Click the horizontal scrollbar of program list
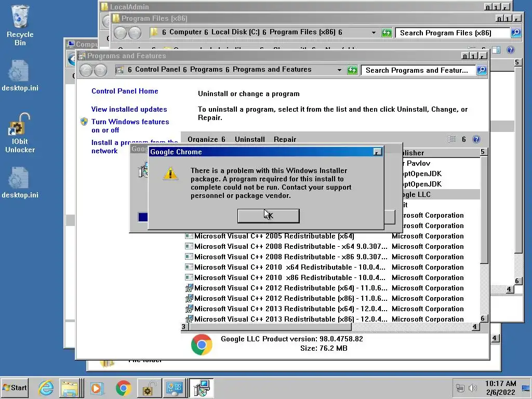This screenshot has width=532, height=399. [270, 327]
